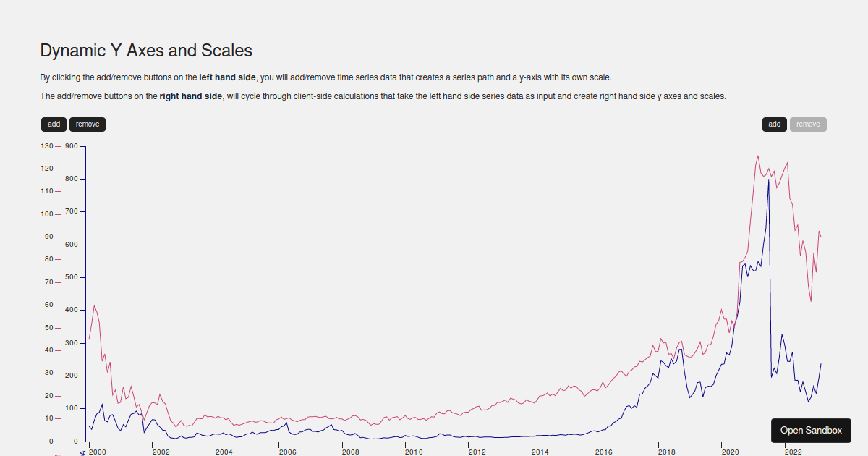This screenshot has width=868, height=456.
Task: Click the right-side add button
Action: click(x=774, y=124)
